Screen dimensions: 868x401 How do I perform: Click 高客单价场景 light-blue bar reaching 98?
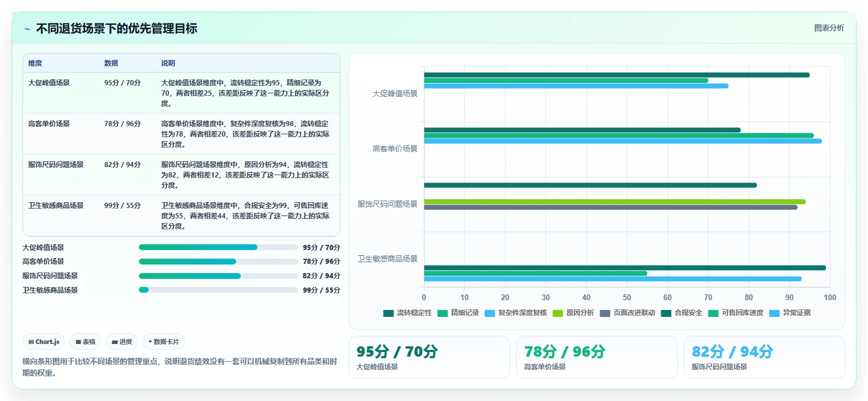(x=623, y=141)
